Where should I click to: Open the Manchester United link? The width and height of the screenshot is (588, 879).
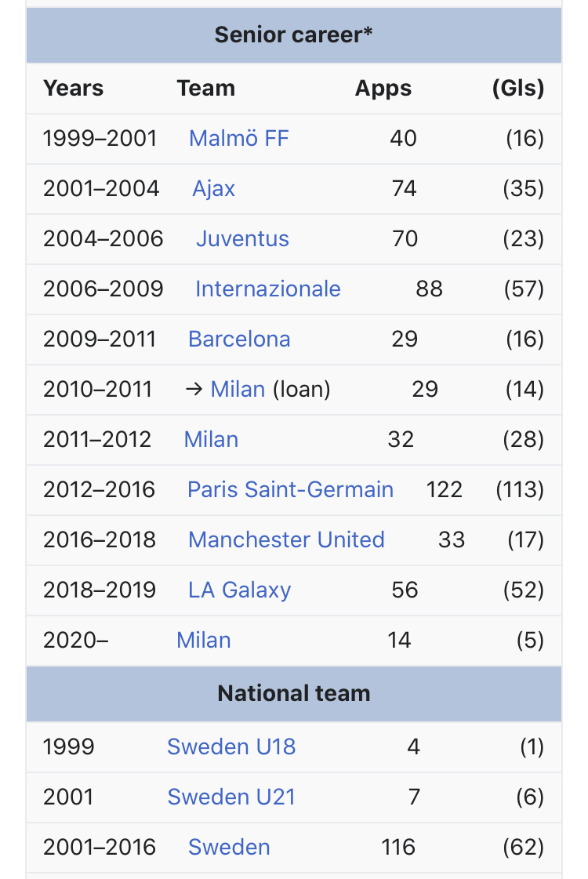click(x=286, y=539)
